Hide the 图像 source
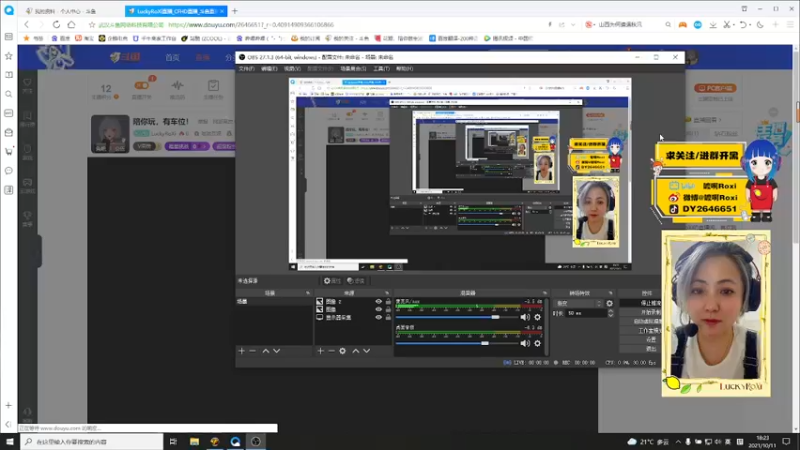The image size is (800, 450). [379, 309]
